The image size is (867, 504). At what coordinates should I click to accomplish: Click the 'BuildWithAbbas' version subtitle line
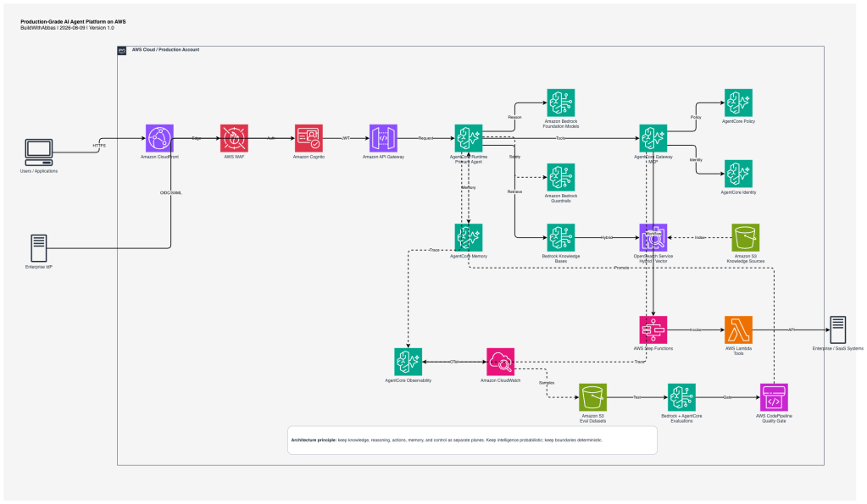pos(67,28)
